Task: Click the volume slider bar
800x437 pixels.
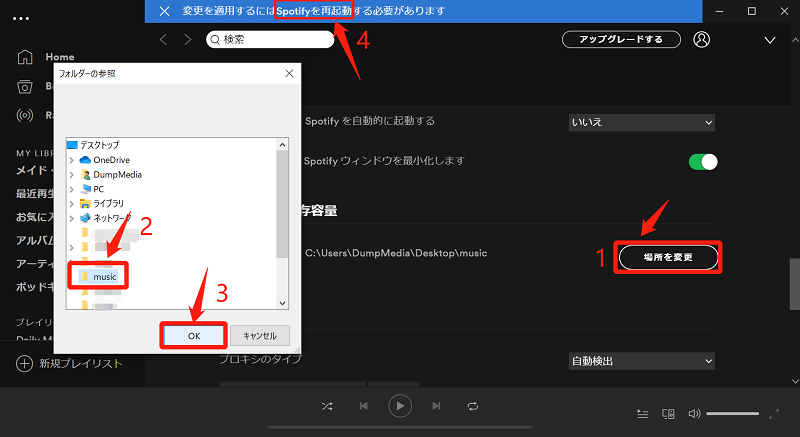Action: point(733,414)
